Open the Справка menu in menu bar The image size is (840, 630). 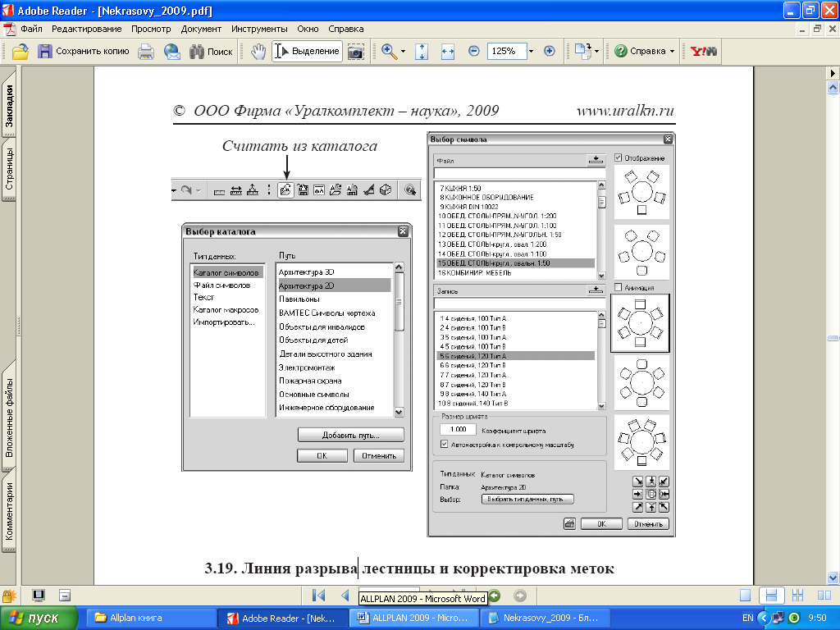345,29
